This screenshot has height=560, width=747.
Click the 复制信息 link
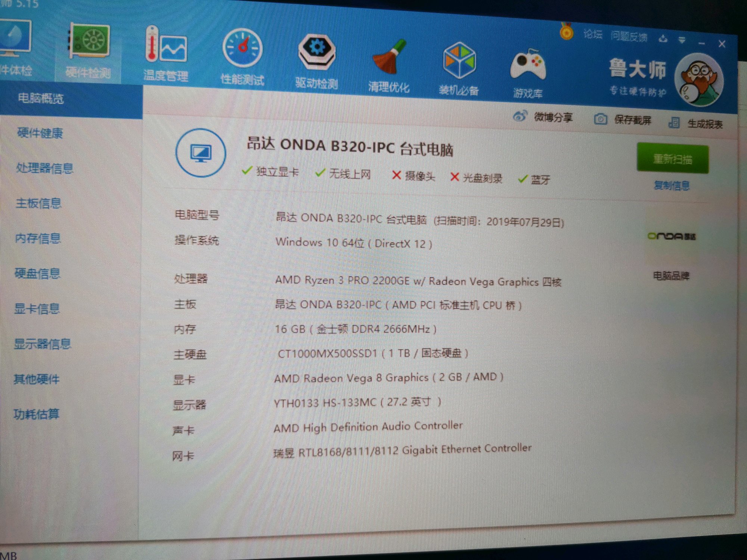[x=672, y=185]
